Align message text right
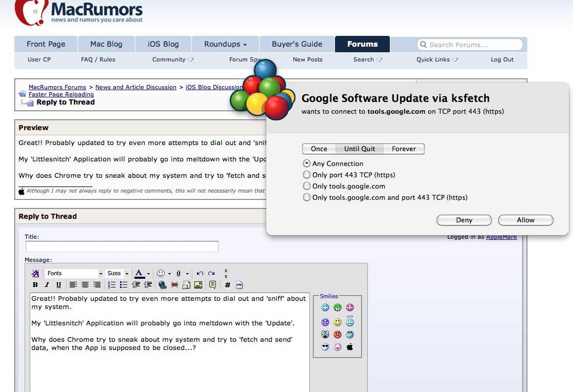Image resolution: width=573 pixels, height=392 pixels. (x=97, y=285)
